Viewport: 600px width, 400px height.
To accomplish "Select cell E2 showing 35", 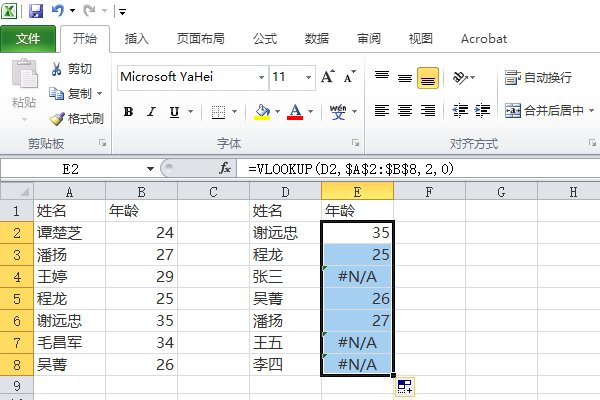I will [357, 232].
